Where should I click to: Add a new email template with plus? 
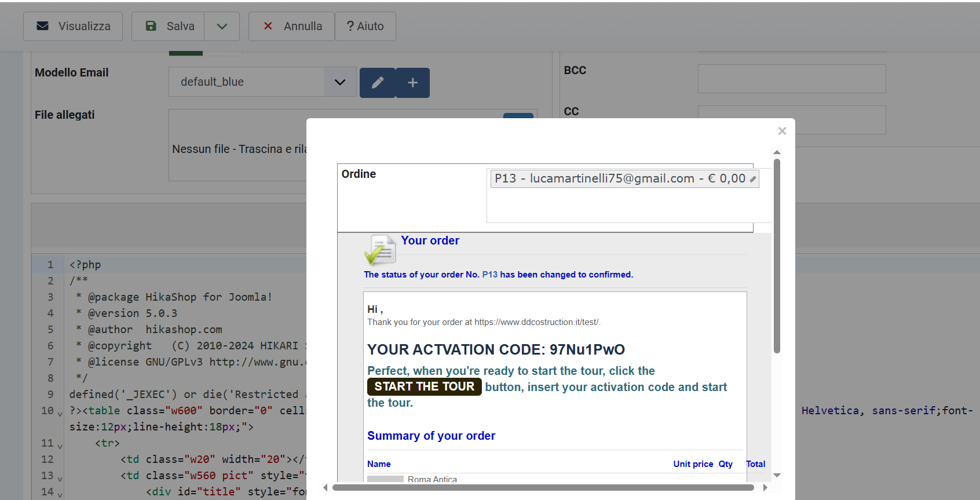click(x=412, y=82)
